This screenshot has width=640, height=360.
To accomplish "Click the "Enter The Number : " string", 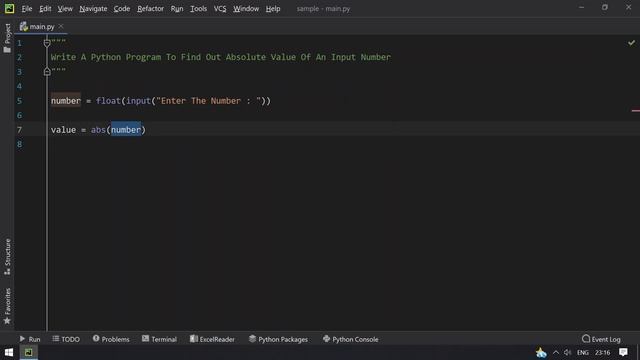I will (x=209, y=101).
